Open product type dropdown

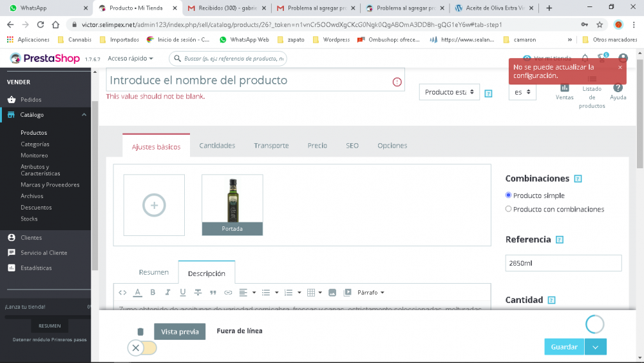pos(450,92)
